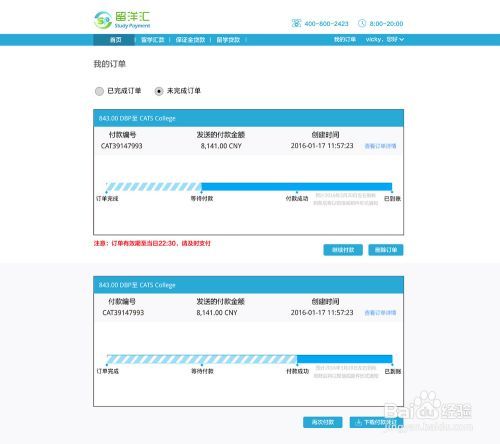The width and height of the screenshot is (500, 444).
Task: Click first order's progress bar solid section
Action: tap(297, 187)
